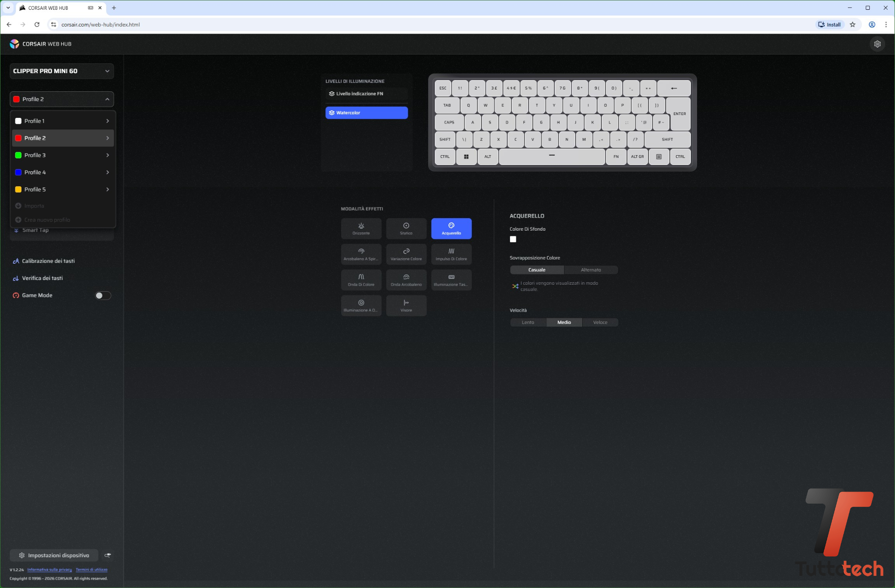Viewport: 895px width, 588px height.
Task: Reload the Corsair Web Hub page
Action: tap(37, 25)
